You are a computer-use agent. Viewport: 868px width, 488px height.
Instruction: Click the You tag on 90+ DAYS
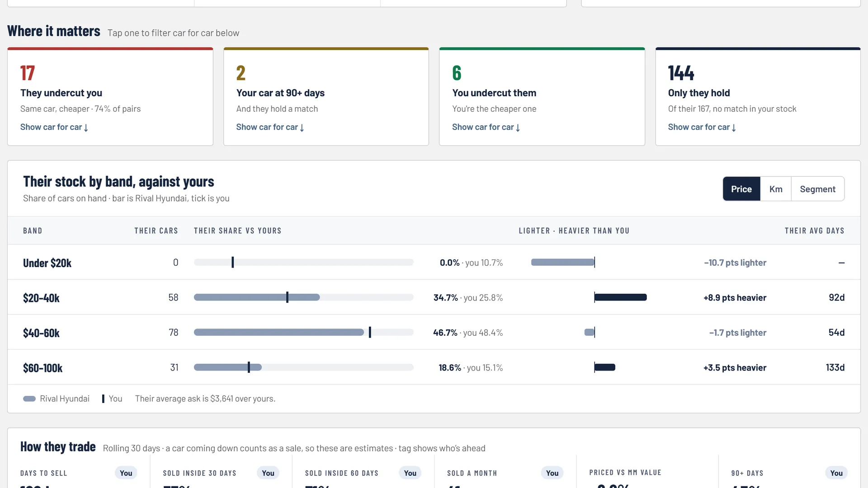[836, 473]
